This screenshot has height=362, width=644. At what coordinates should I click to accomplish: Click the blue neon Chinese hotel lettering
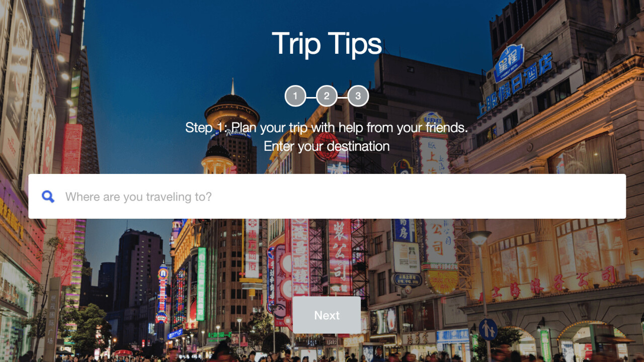[x=515, y=85]
